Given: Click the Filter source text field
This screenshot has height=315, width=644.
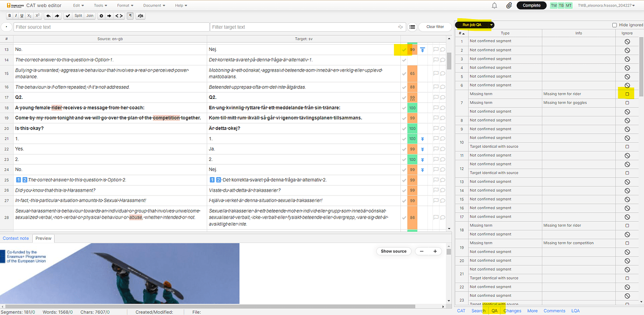Looking at the screenshot, I should [112, 27].
